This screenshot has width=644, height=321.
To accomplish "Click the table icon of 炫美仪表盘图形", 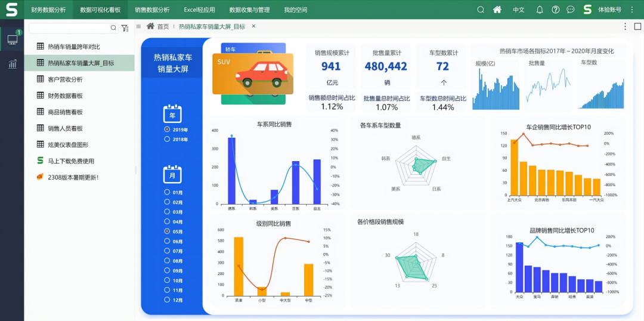I will tap(41, 144).
